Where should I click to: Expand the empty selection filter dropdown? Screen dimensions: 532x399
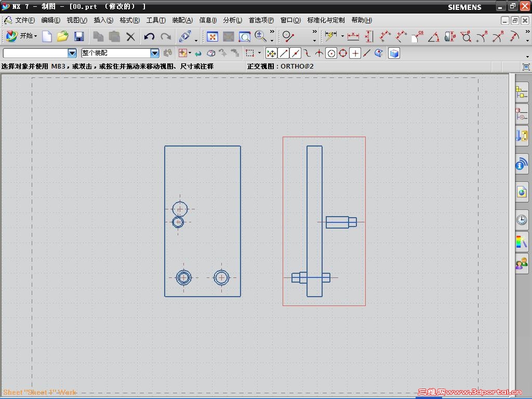(x=72, y=53)
